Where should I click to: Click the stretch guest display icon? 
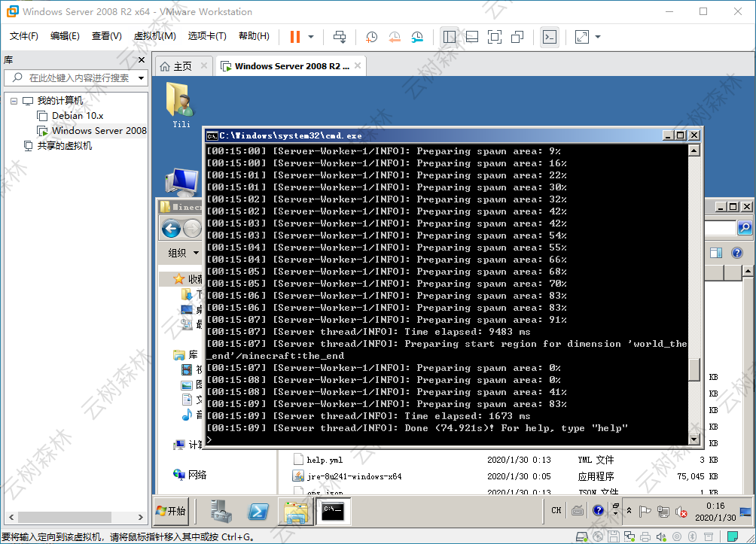pos(582,37)
